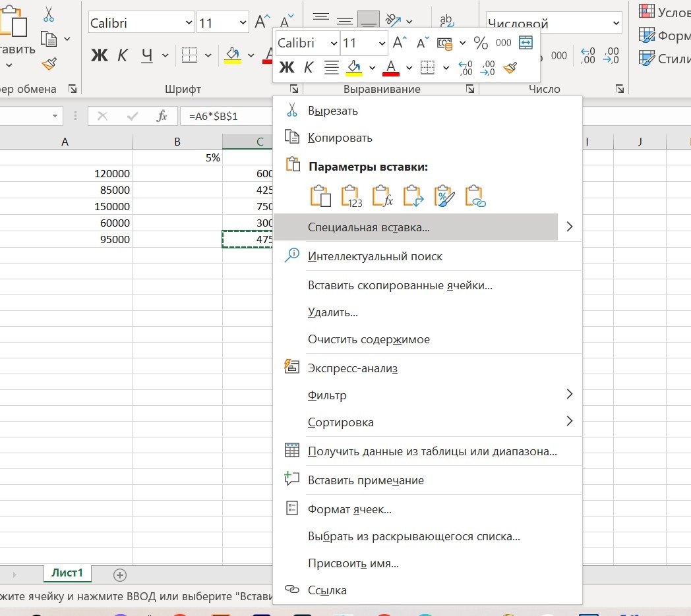
Task: Click the ribbon Increase Decimal icon
Action: [588, 55]
